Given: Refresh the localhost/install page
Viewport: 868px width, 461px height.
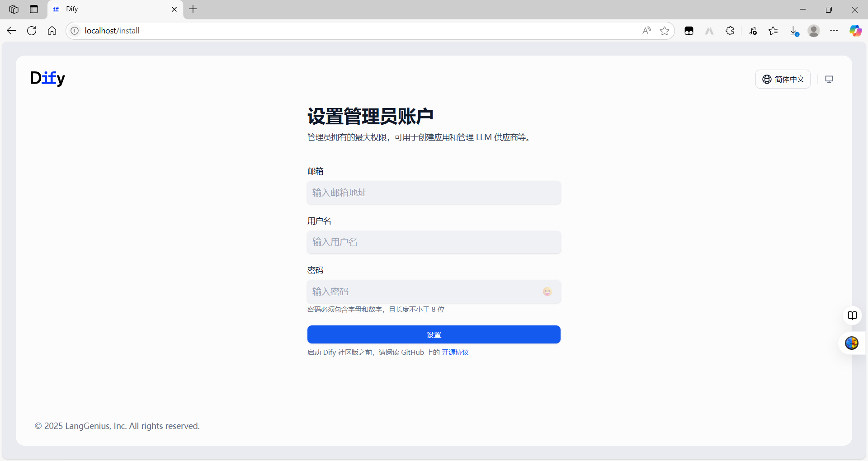Looking at the screenshot, I should pyautogui.click(x=32, y=31).
